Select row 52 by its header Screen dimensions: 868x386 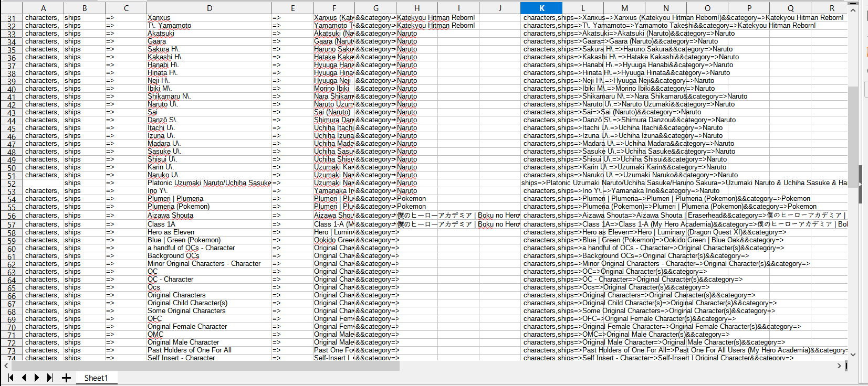pos(11,184)
